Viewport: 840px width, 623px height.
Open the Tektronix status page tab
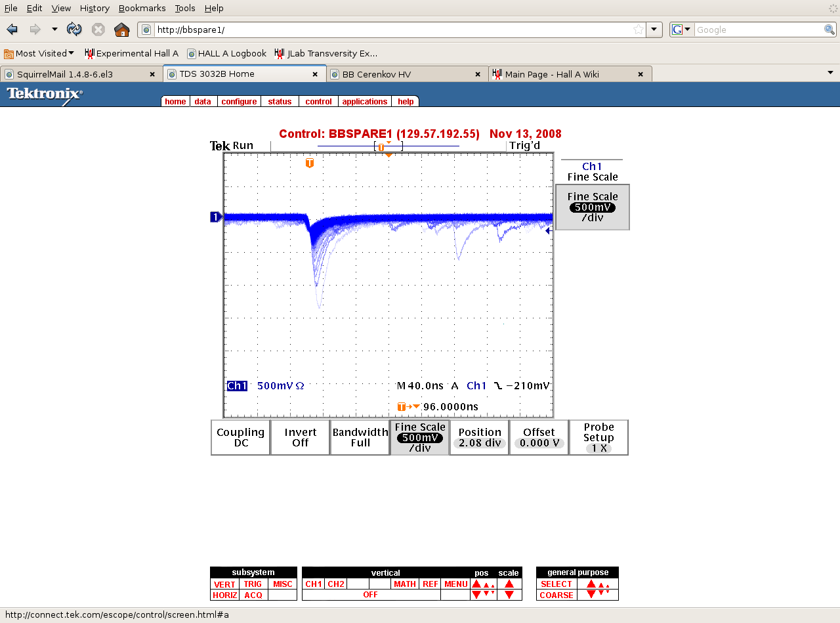pyautogui.click(x=280, y=102)
